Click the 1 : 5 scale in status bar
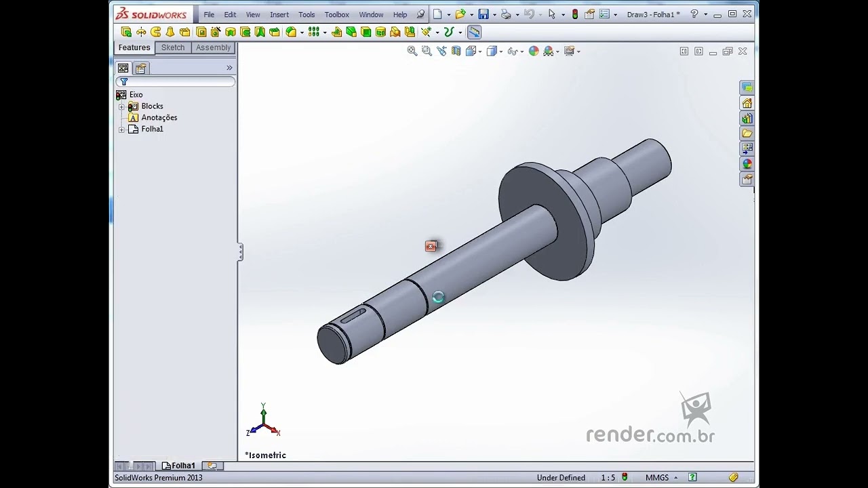 (x=608, y=478)
